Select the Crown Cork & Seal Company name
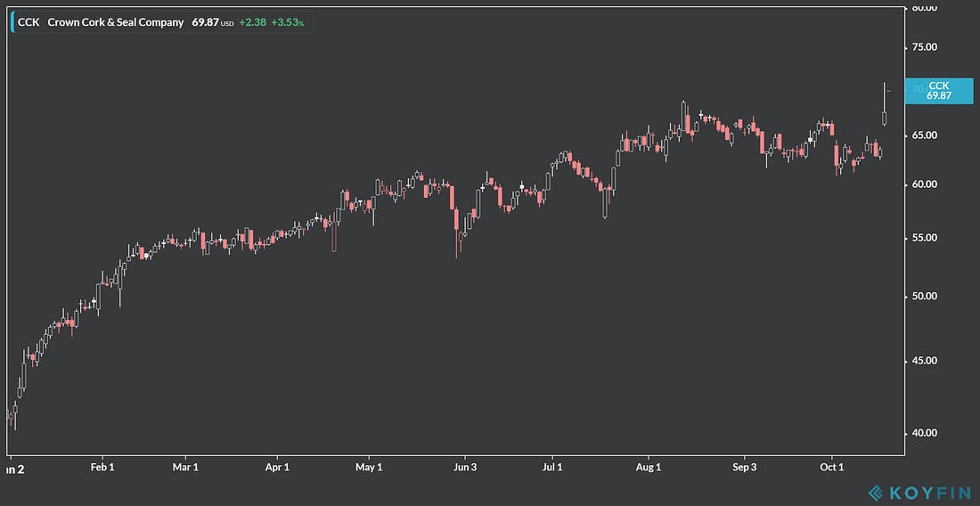The width and height of the screenshot is (980, 506). coord(116,22)
